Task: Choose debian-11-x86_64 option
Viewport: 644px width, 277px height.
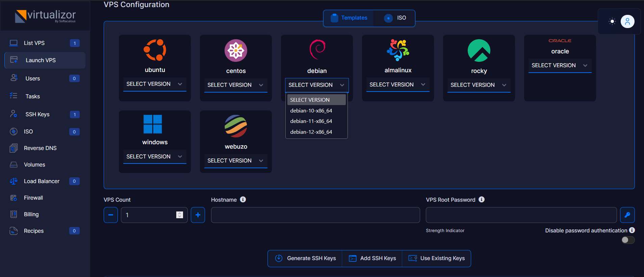Action: tap(316, 121)
